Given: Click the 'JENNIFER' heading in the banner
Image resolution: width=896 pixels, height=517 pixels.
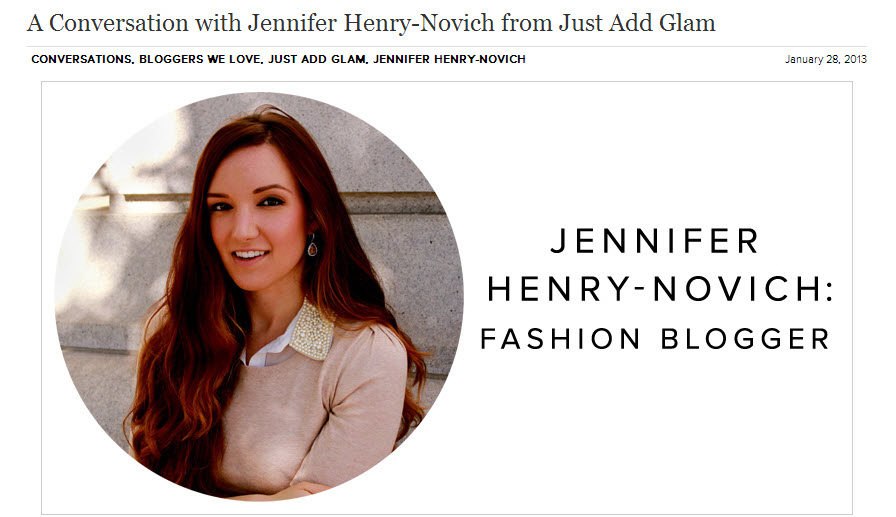Looking at the screenshot, I should (655, 241).
